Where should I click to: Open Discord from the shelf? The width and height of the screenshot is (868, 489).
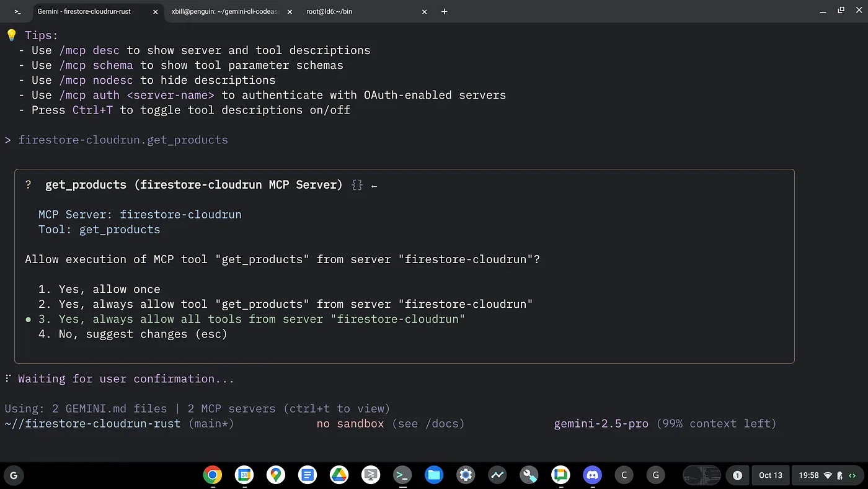pyautogui.click(x=592, y=475)
